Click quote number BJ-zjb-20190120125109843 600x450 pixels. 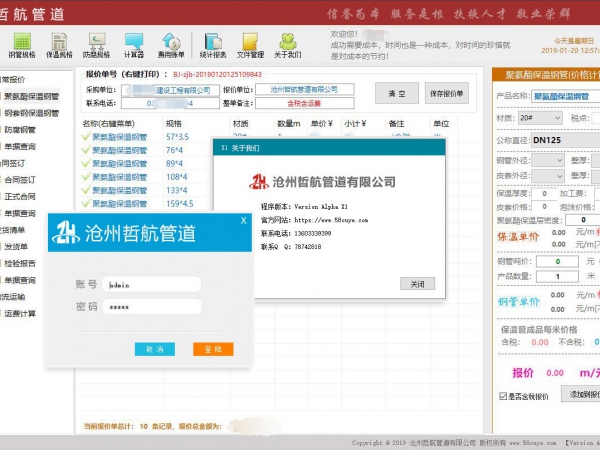point(217,74)
